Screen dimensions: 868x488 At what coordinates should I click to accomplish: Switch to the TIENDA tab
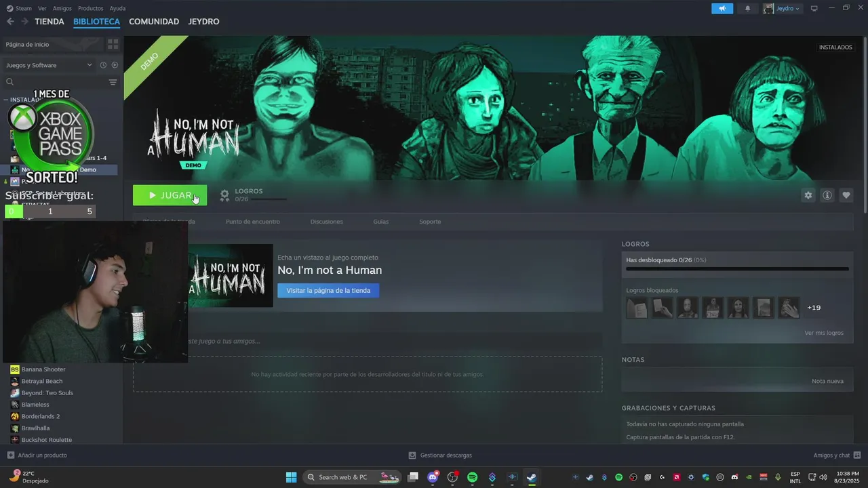click(x=50, y=22)
